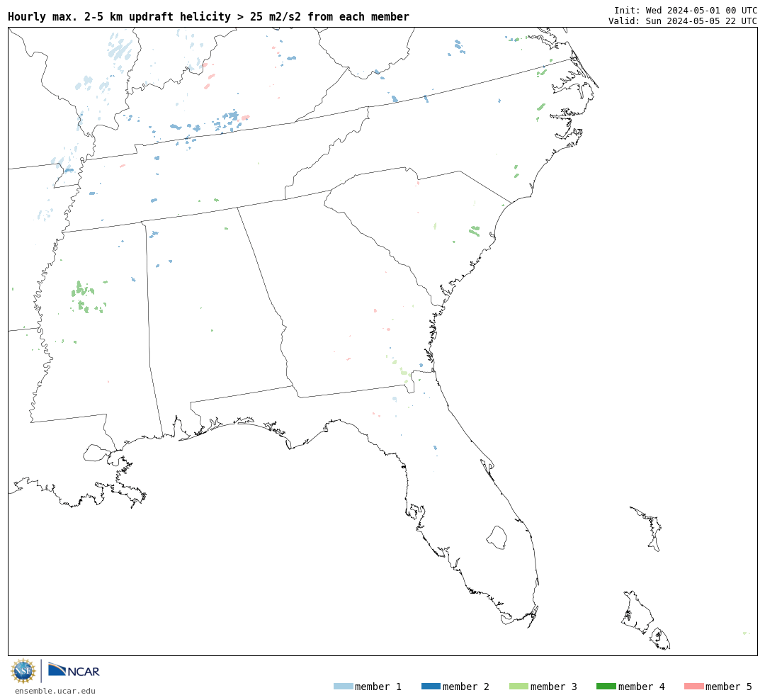Open the ensemble.ucar.edu link text
This screenshot has height=700, width=765.
[x=55, y=691]
